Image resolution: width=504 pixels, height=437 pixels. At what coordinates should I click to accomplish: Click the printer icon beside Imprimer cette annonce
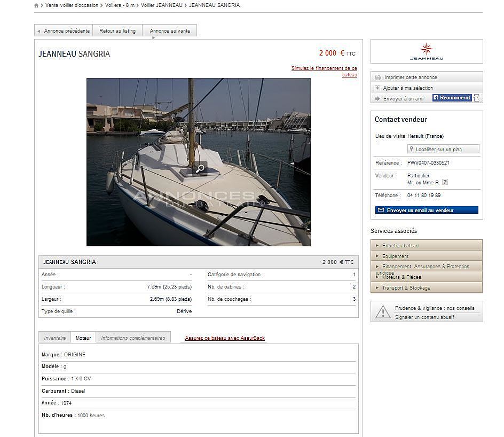(377, 77)
